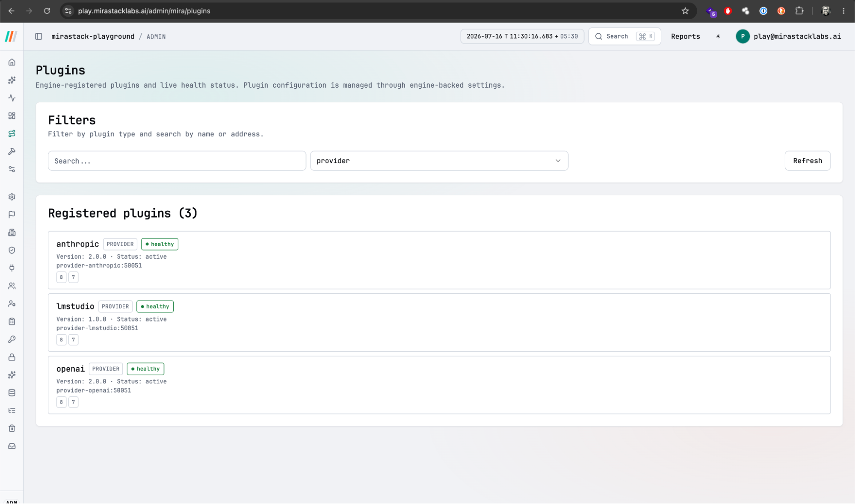Click the 8 badge under openai
This screenshot has height=504, width=855.
point(62,402)
